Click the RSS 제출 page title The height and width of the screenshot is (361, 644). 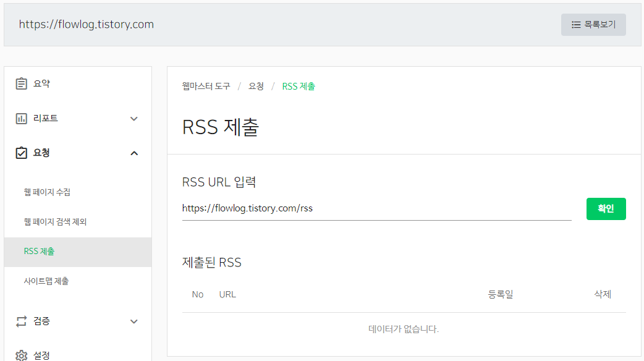tap(221, 127)
